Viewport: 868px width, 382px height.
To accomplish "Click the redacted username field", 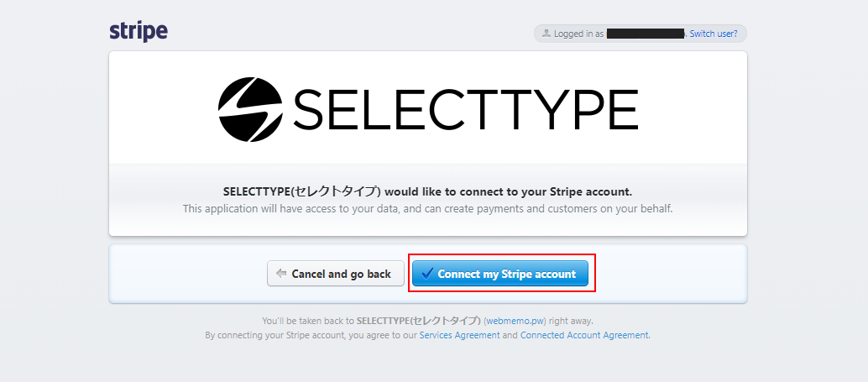I will point(645,34).
